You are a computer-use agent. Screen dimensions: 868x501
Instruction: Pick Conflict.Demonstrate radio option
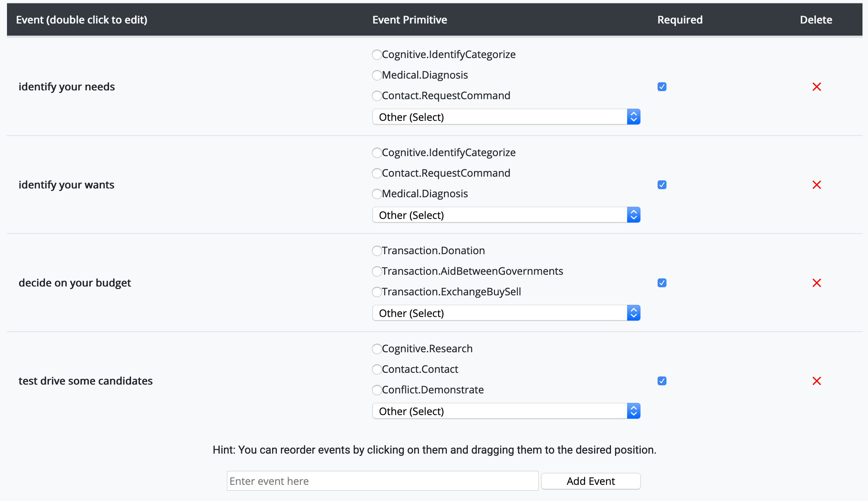click(x=377, y=390)
